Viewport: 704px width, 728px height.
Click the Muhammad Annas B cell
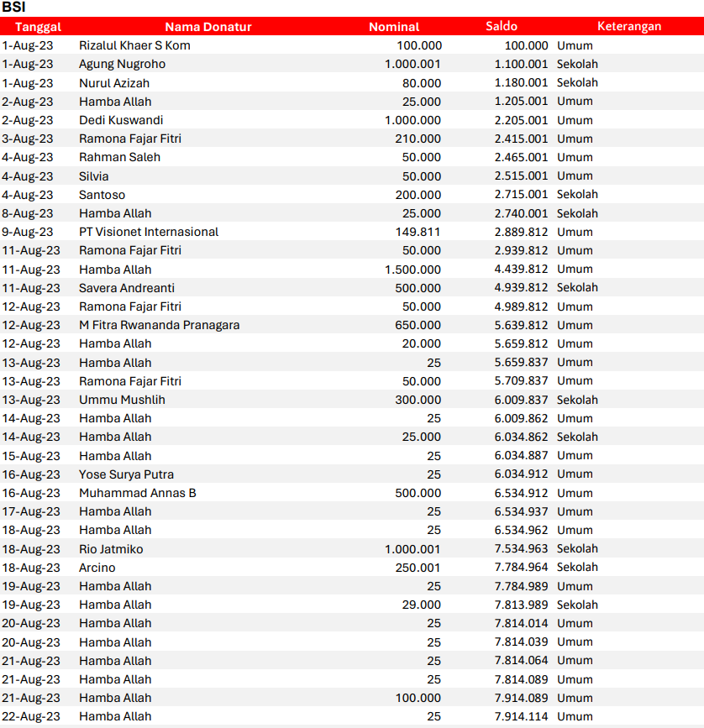click(x=137, y=493)
